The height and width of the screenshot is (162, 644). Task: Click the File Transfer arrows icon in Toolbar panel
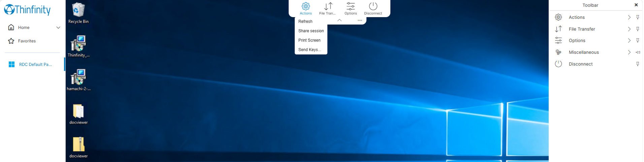pos(558,29)
